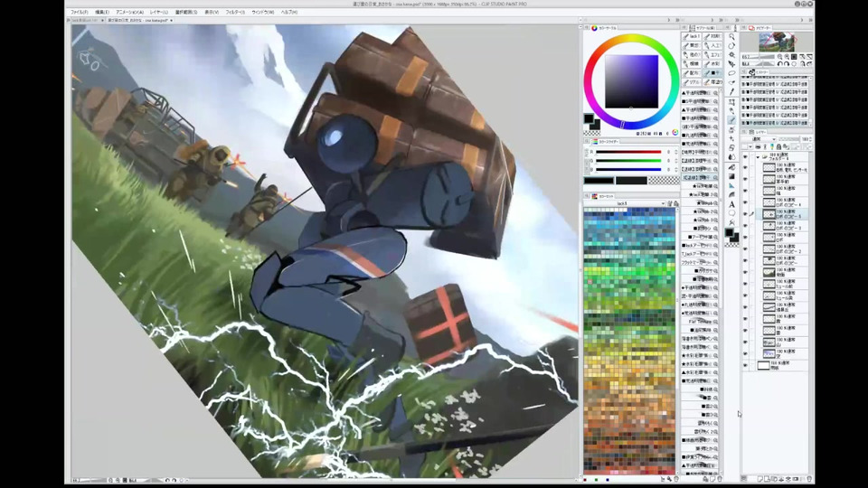The image size is (868, 488).
Task: Select the Correct line tool
Action: 731,221
